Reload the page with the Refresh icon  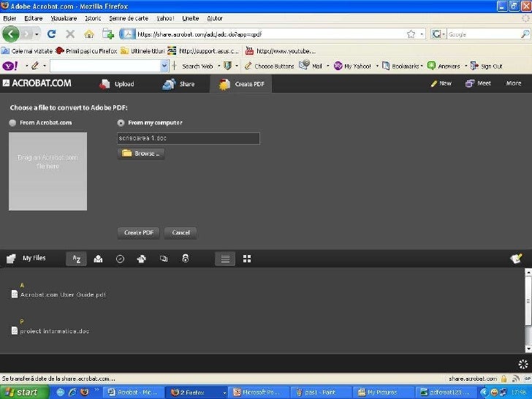[x=52, y=34]
